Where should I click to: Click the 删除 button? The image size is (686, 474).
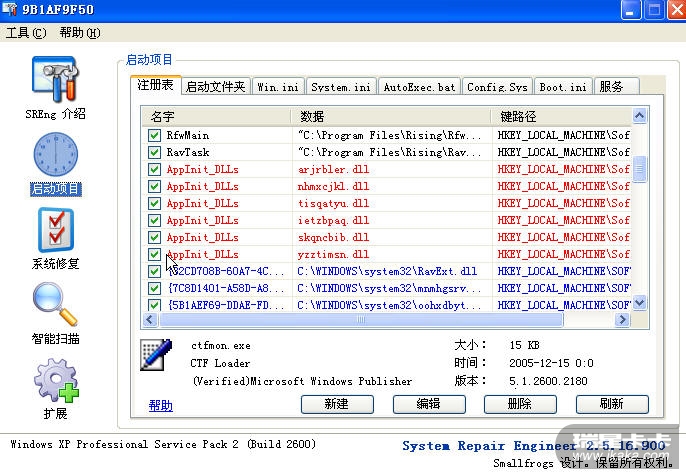520,404
